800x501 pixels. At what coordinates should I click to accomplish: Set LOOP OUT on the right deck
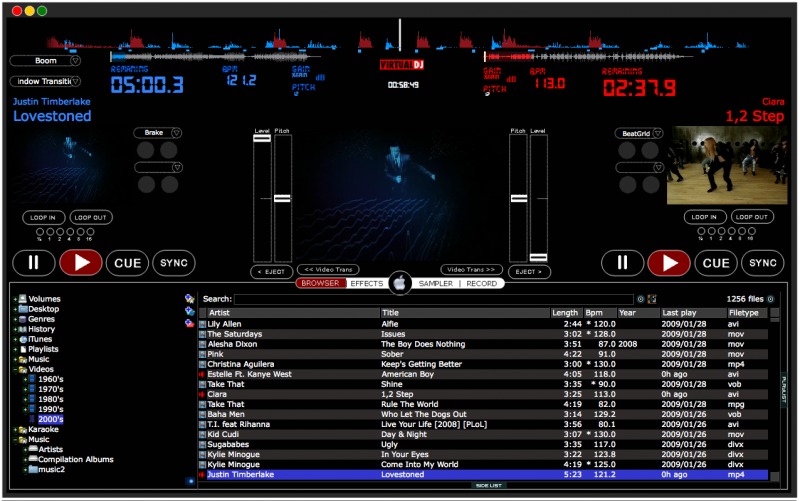[x=752, y=217]
